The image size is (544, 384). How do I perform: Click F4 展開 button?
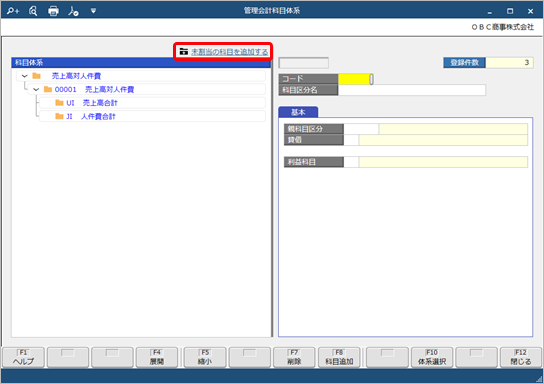pyautogui.click(x=157, y=357)
